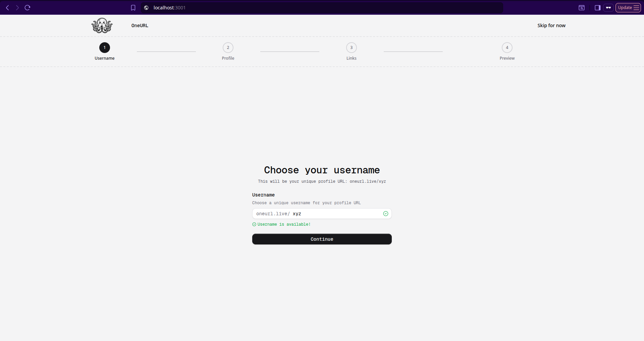
Task: Bookmark this page
Action: point(133,8)
